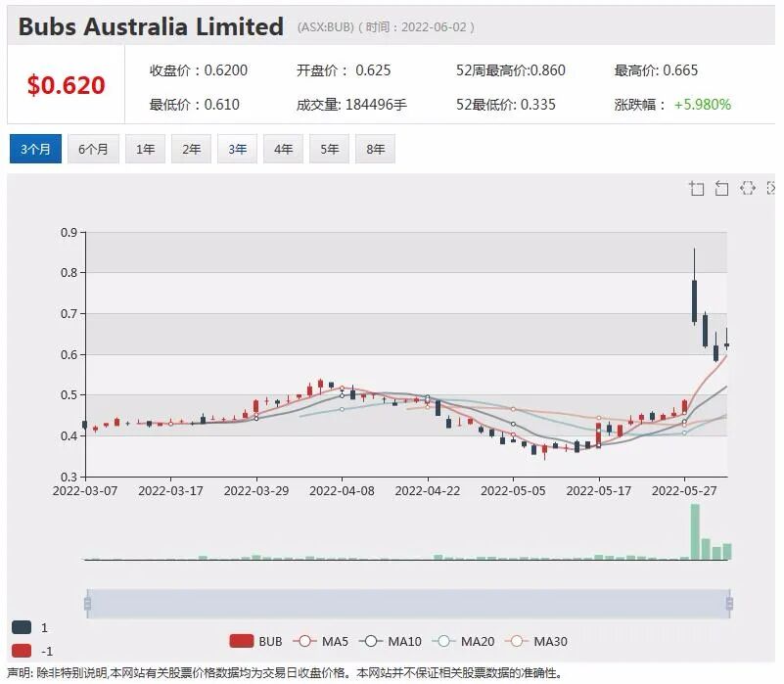Viewport: 784px width, 684px height.
Task: Click the ASX:BUB ticker and date text
Action: 386,27
